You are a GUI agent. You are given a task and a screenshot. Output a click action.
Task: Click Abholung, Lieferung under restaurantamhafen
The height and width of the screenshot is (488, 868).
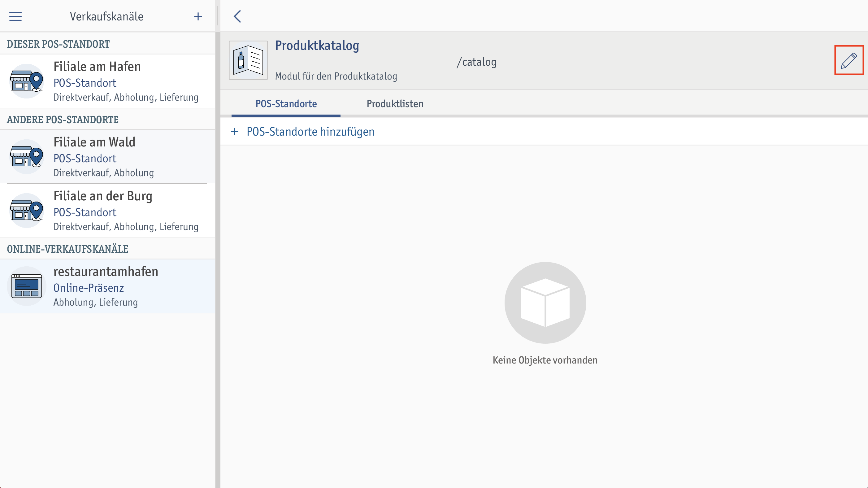tap(96, 302)
